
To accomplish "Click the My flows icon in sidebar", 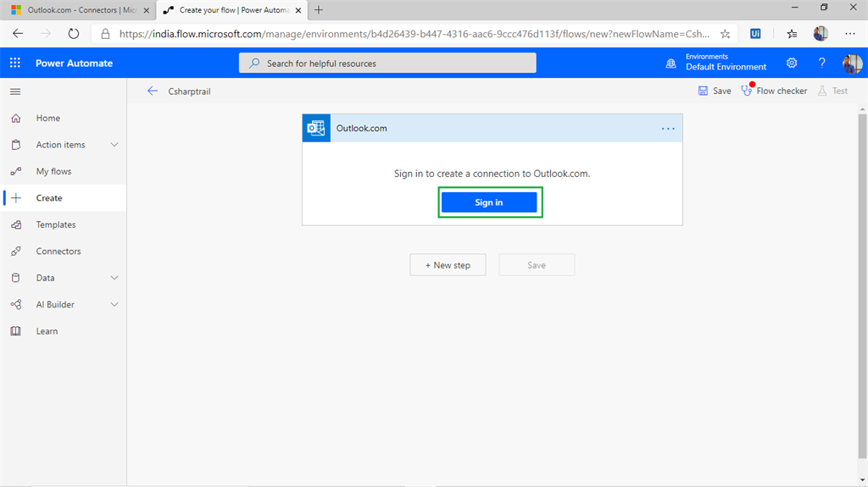I will [x=16, y=171].
